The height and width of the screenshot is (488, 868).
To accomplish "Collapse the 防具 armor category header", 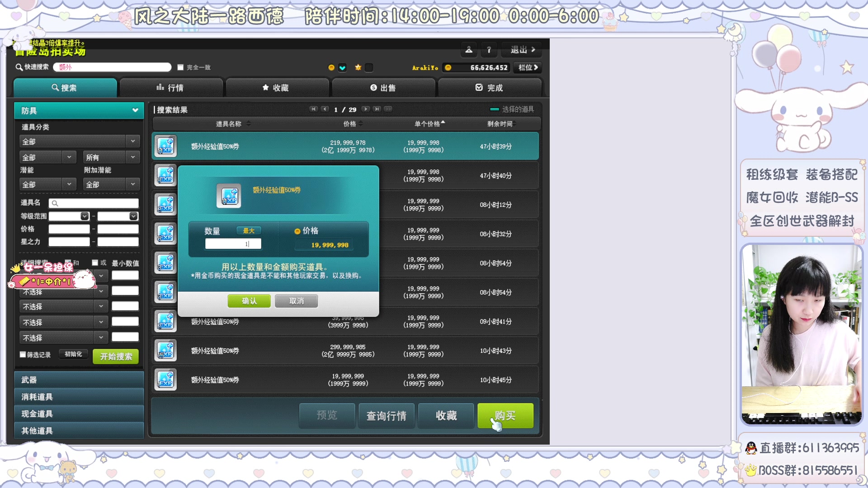I will pos(79,111).
